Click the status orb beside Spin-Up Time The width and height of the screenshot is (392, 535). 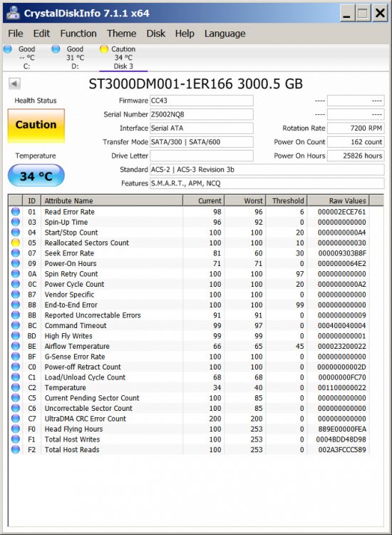click(x=16, y=222)
